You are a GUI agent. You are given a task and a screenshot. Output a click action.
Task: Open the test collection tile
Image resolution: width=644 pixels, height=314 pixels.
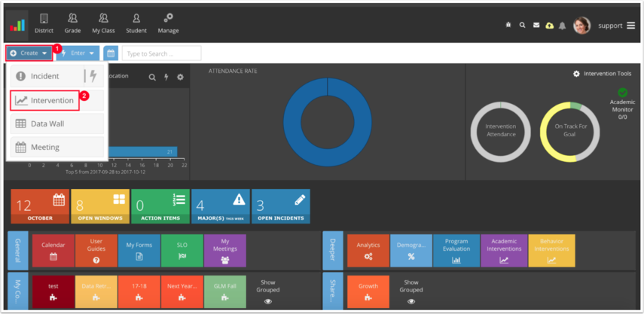tap(53, 292)
